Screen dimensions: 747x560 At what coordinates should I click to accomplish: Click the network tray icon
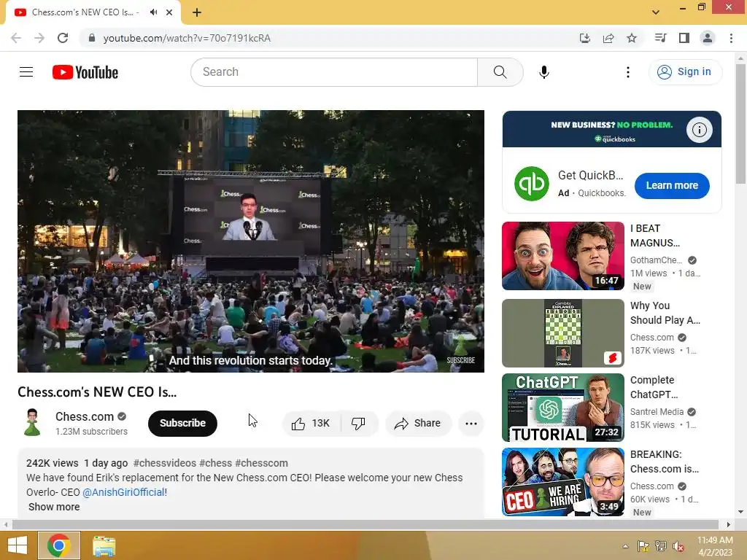click(661, 546)
